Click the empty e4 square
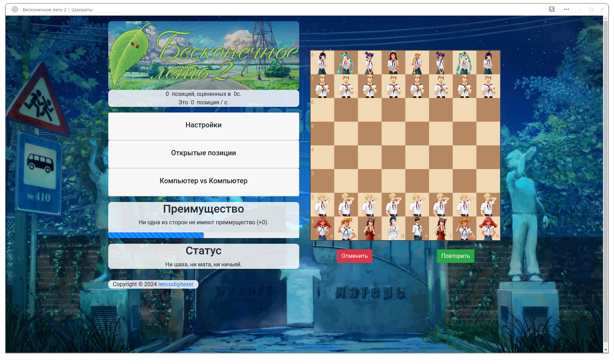 pos(417,157)
